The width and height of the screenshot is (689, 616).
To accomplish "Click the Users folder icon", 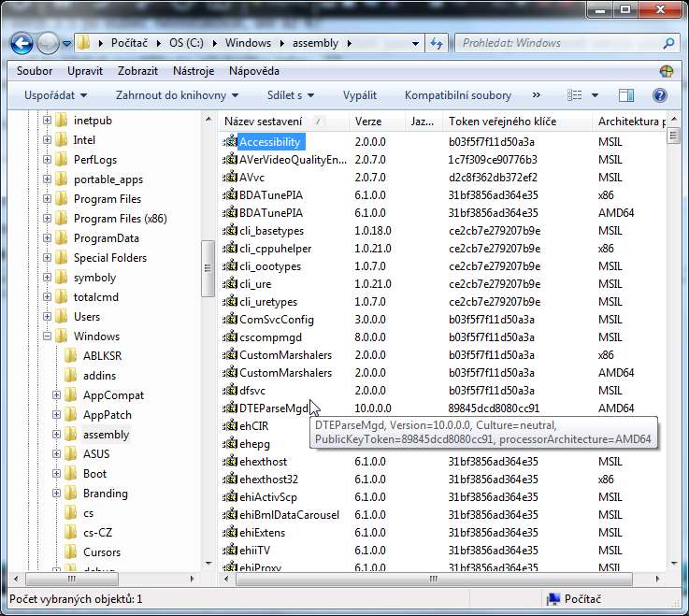I will [62, 316].
